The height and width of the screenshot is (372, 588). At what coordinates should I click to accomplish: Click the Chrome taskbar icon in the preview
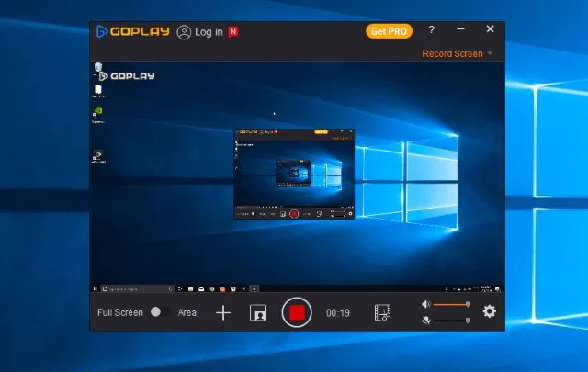tap(212, 289)
